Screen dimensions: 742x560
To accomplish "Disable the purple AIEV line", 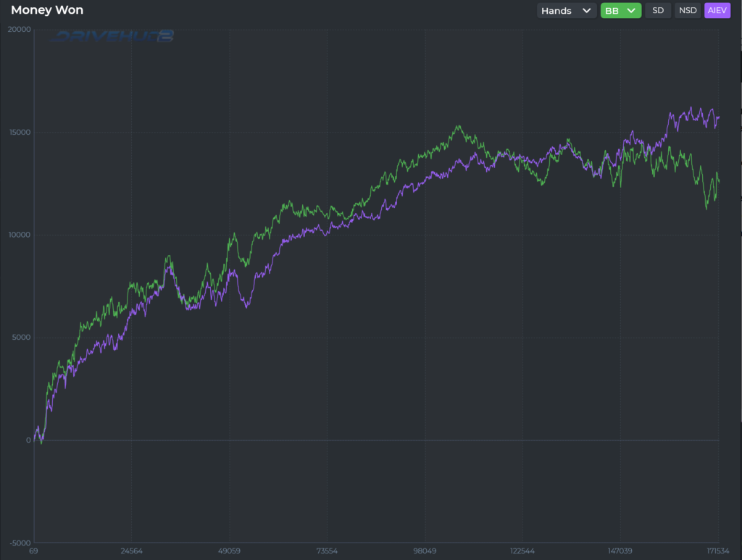I will tap(717, 11).
